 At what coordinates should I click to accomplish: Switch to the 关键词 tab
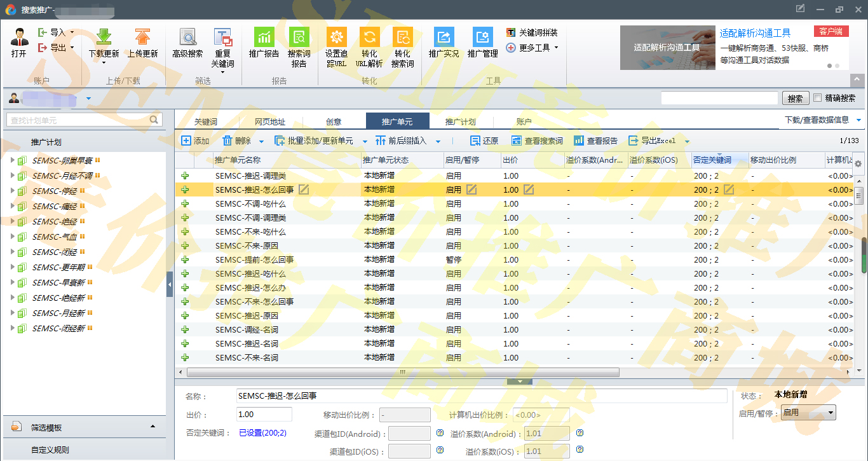pos(206,121)
